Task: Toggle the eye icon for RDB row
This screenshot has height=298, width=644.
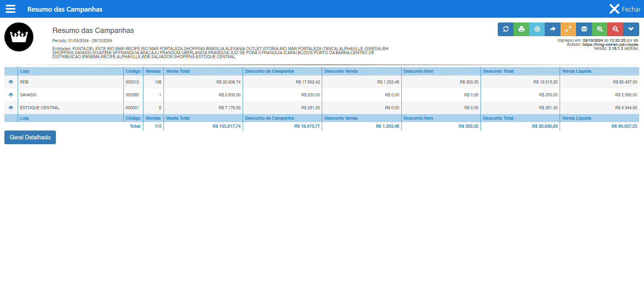Action: (11, 82)
